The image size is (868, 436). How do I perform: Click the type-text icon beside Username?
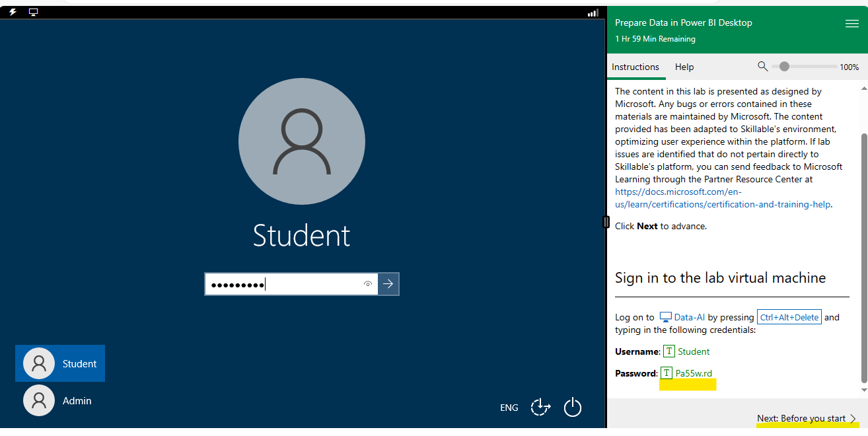click(669, 351)
